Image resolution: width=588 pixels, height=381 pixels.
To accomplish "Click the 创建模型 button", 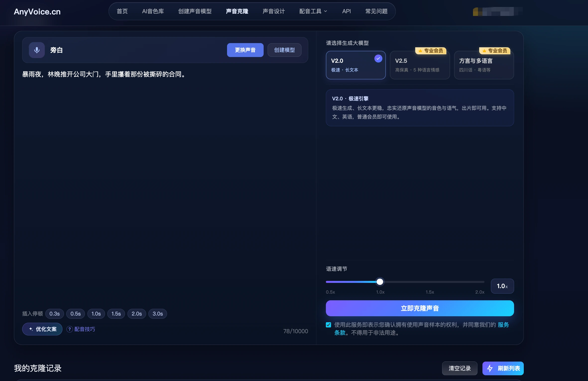I will [284, 50].
